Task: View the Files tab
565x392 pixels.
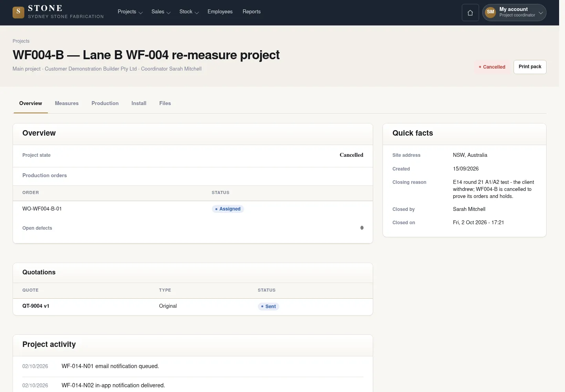Action: point(165,103)
